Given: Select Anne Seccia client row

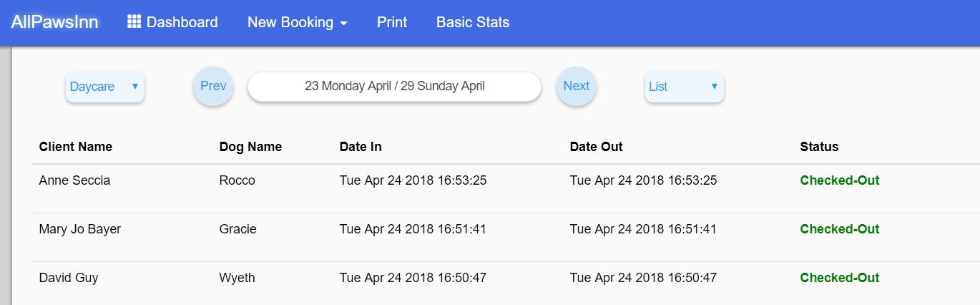Looking at the screenshot, I should [x=74, y=180].
